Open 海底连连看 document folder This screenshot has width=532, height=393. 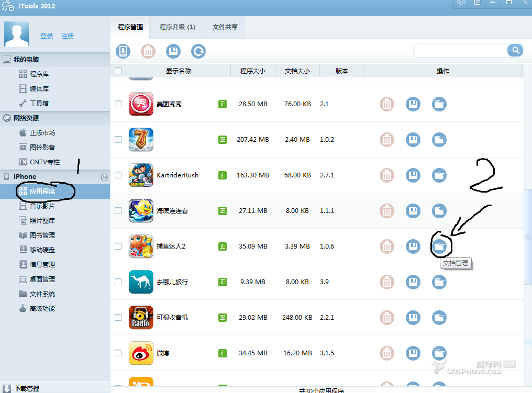point(439,211)
